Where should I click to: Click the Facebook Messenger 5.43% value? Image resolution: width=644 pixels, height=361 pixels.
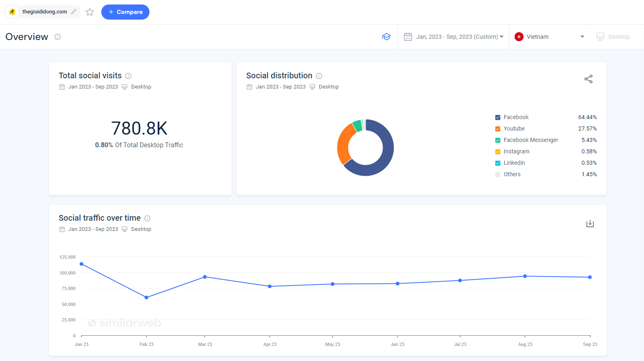589,140
